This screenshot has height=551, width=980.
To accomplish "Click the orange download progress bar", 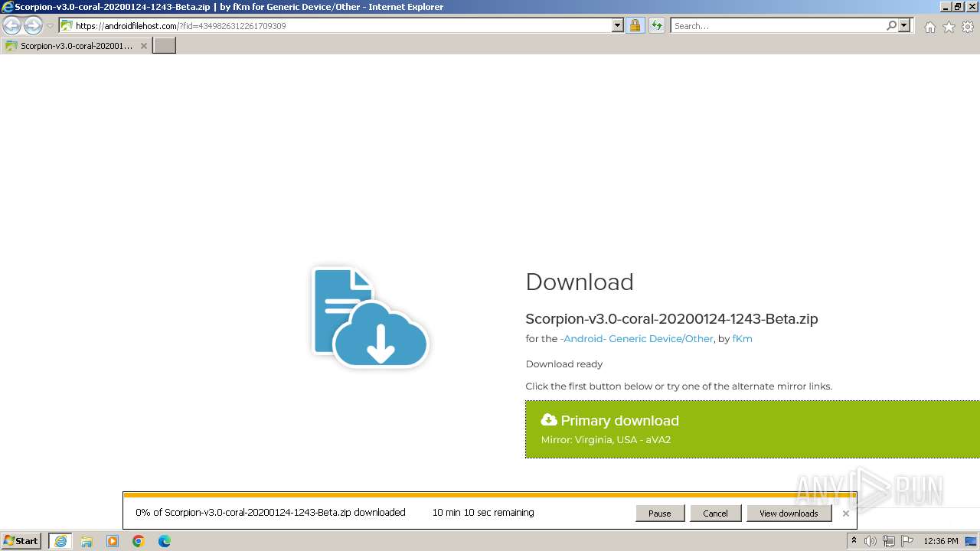I will [x=489, y=495].
